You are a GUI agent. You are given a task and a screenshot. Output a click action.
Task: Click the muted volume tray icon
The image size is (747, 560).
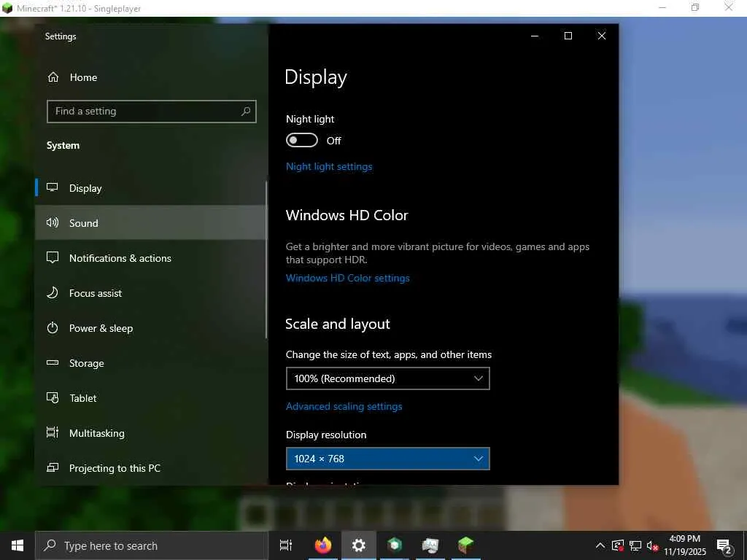click(x=652, y=545)
